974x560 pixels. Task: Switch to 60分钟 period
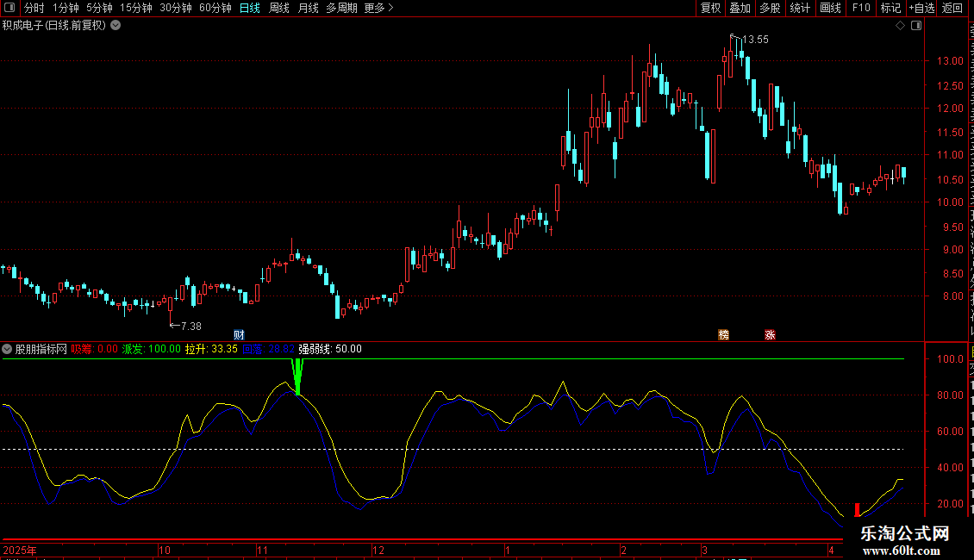click(215, 8)
